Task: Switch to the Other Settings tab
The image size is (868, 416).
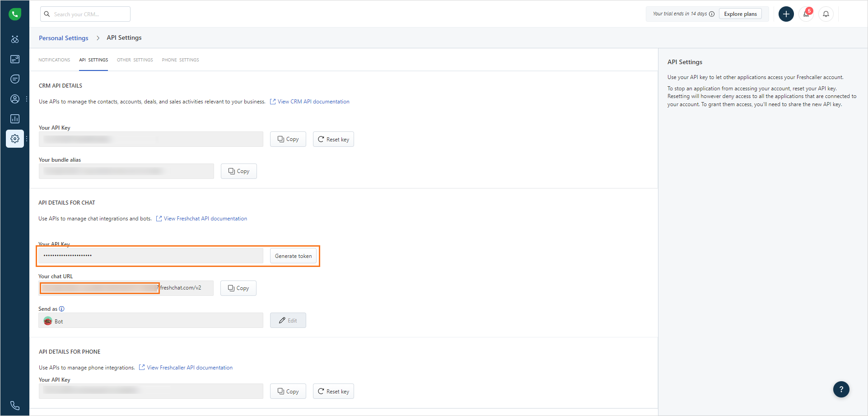Action: [135, 60]
